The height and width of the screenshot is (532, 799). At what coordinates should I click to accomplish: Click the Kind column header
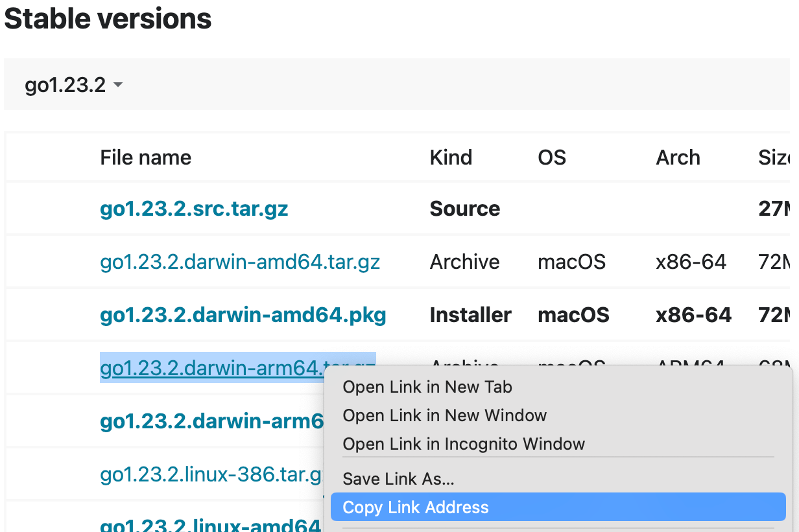point(451,157)
